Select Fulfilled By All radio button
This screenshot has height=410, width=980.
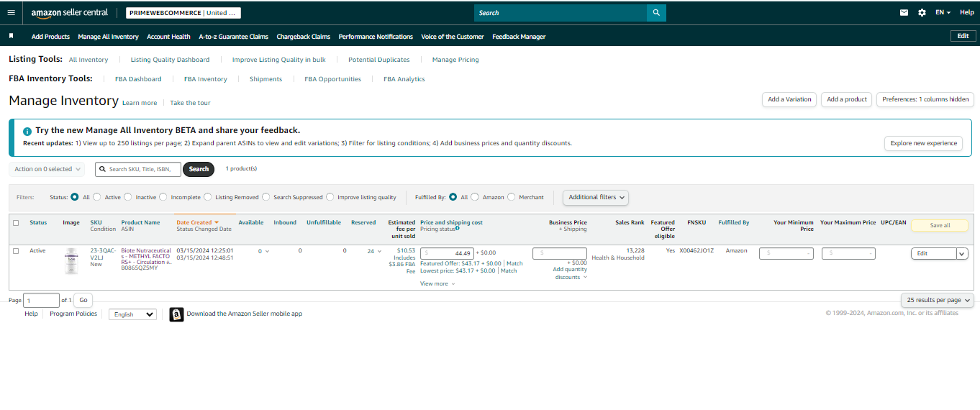[453, 197]
